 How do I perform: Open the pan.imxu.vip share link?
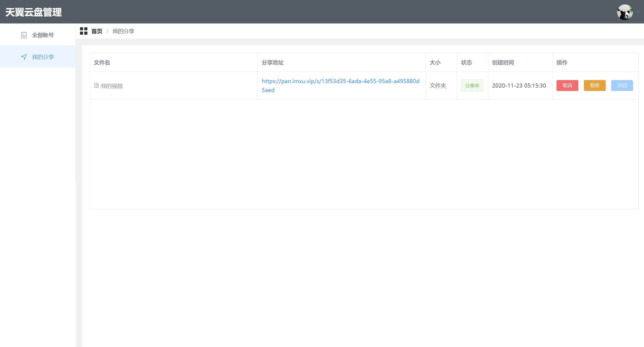pyautogui.click(x=340, y=86)
